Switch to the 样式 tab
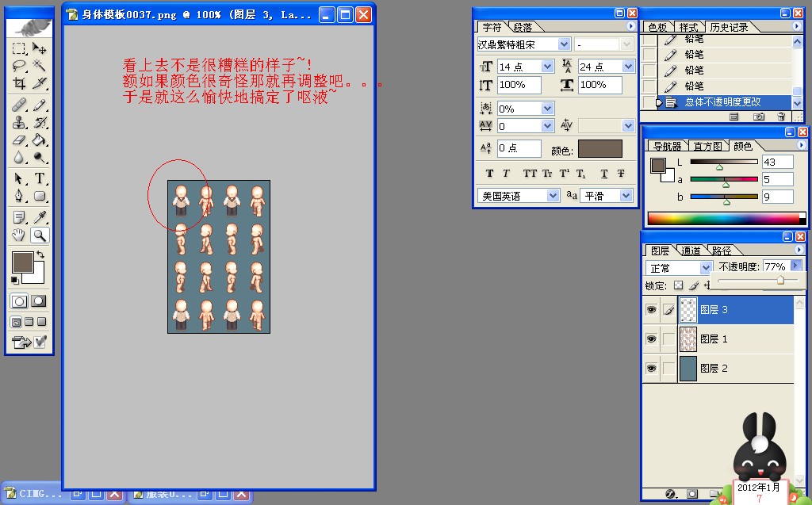 point(688,27)
